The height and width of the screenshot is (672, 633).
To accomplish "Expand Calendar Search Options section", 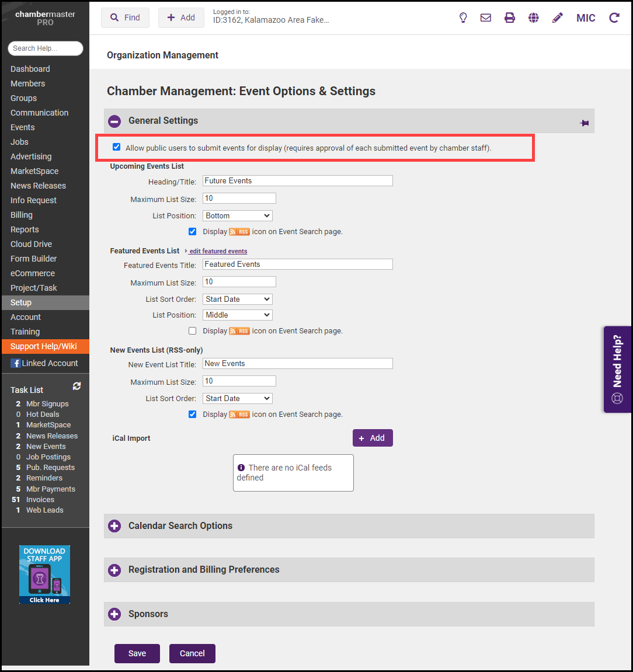I will click(x=114, y=526).
